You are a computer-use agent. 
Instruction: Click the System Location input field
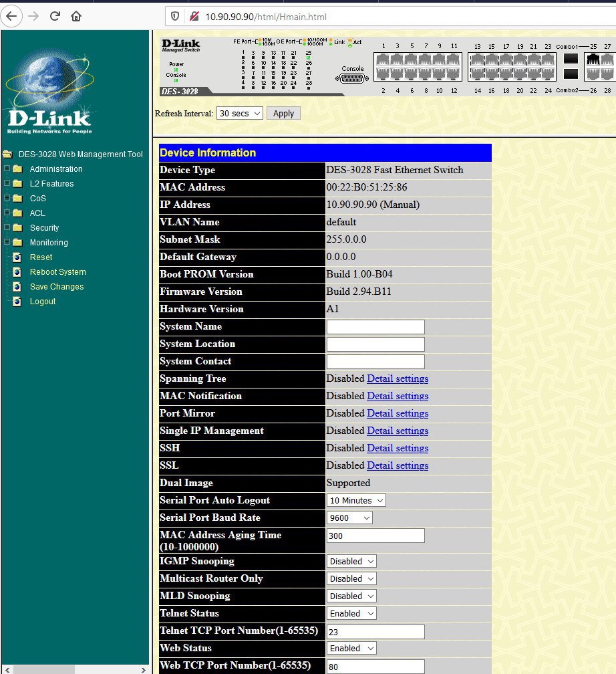(x=375, y=344)
